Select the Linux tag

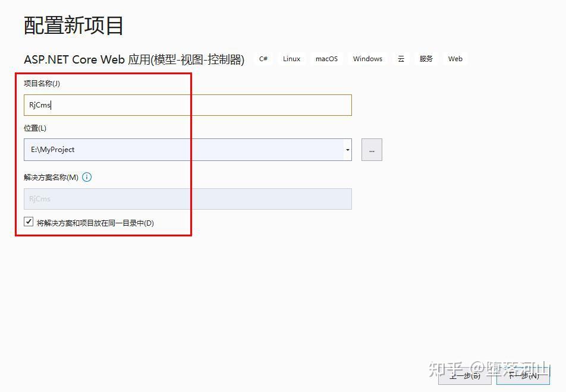[291, 59]
